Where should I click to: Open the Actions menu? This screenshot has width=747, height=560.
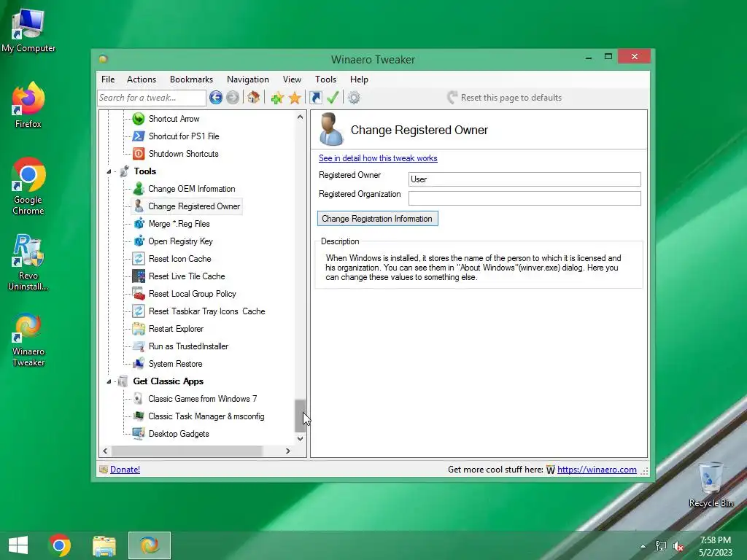pos(142,79)
